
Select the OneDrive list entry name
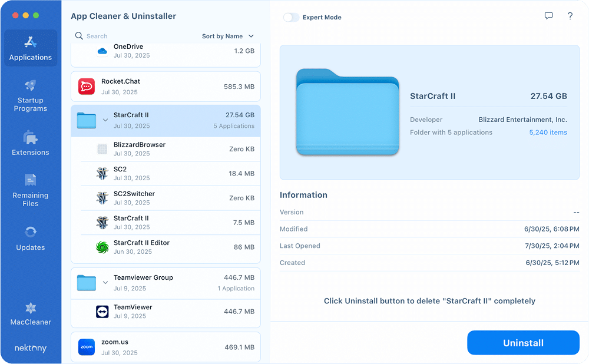click(x=128, y=47)
